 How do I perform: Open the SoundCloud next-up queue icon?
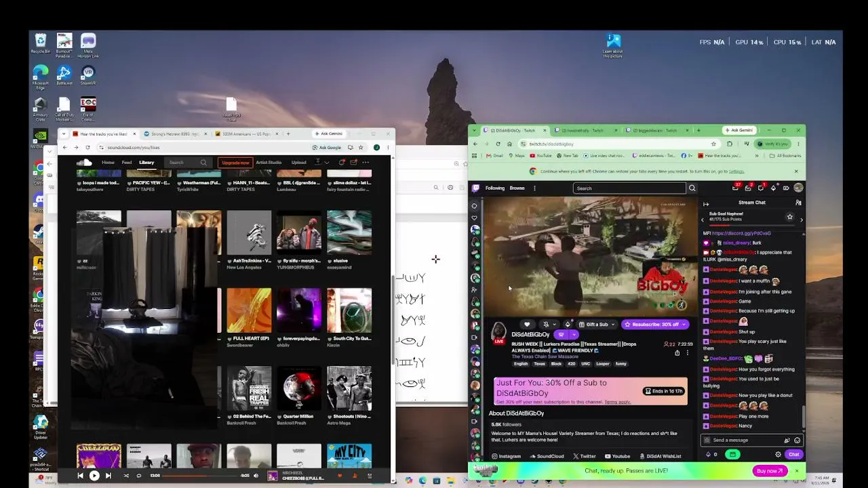coord(370,476)
